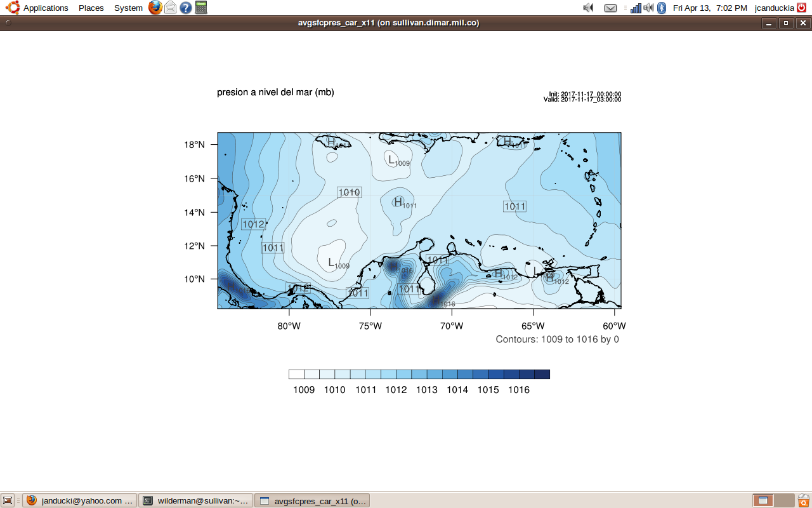This screenshot has width=812, height=508.
Task: Click the Show Desktop icon at bottom-left
Action: click(x=8, y=500)
